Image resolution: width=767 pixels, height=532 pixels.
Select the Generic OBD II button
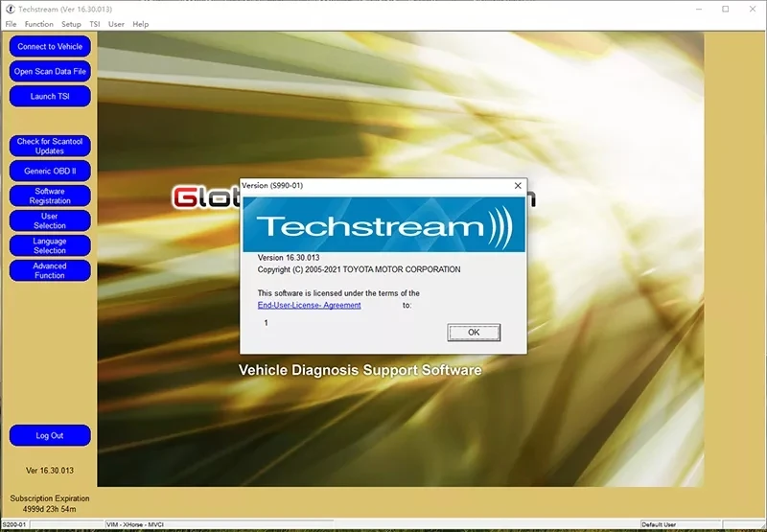point(50,172)
